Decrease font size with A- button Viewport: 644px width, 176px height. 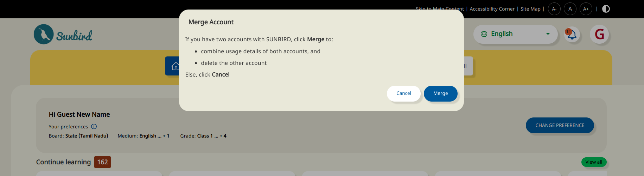[x=554, y=9]
